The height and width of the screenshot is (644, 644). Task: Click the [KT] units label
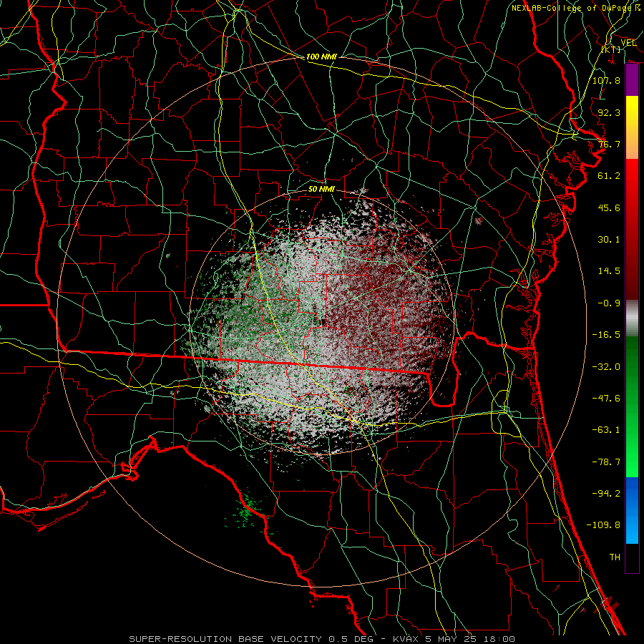pos(611,49)
